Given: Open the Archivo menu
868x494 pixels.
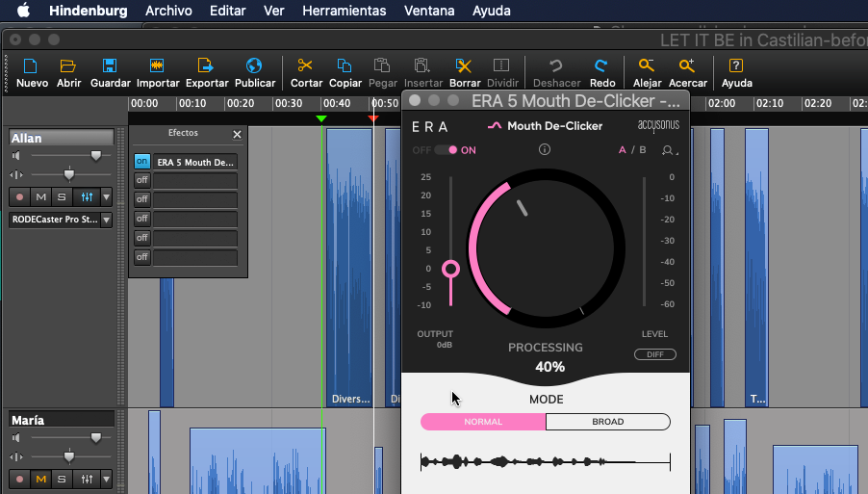Looking at the screenshot, I should 168,11.
